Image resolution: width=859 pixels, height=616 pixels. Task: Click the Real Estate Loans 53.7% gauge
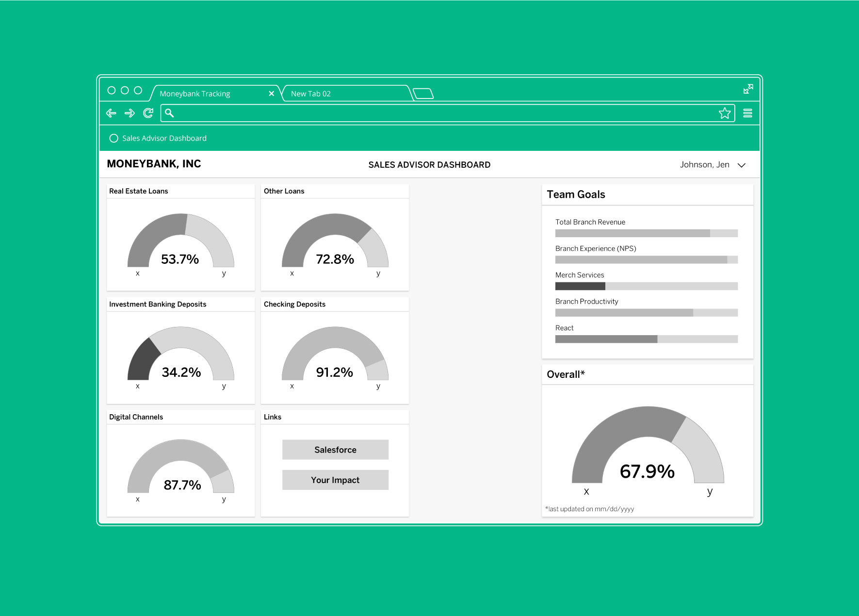click(x=181, y=241)
